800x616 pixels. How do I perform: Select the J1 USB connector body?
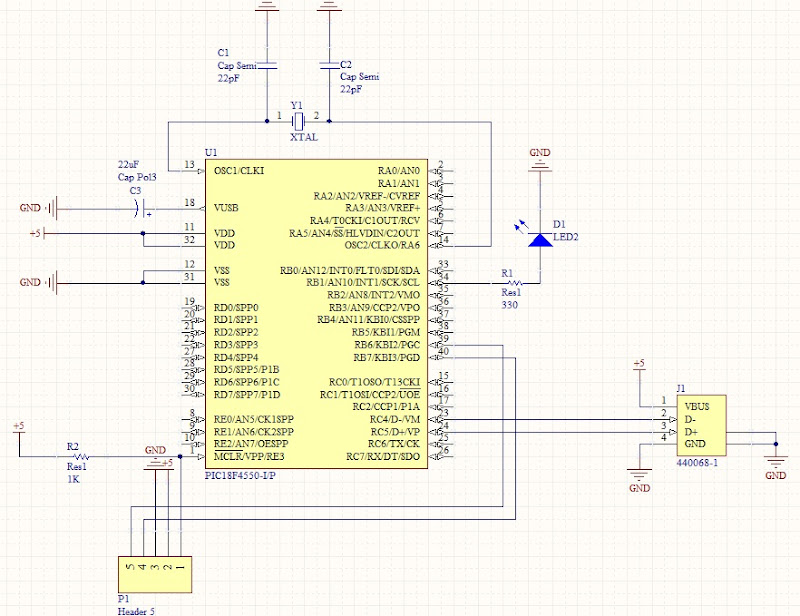[698, 425]
